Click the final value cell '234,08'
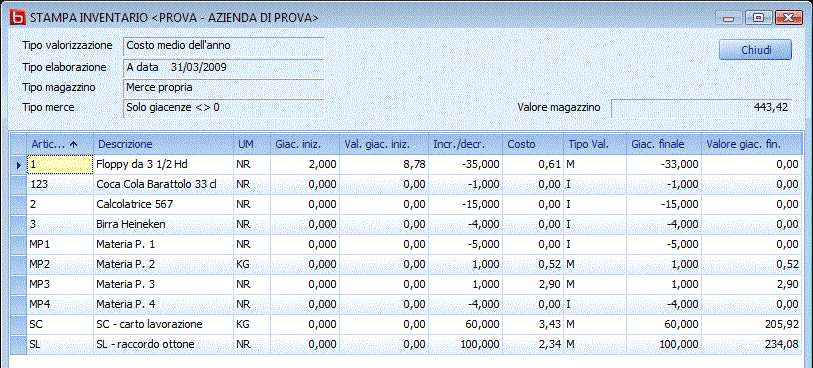The width and height of the screenshot is (813, 368). click(x=752, y=344)
